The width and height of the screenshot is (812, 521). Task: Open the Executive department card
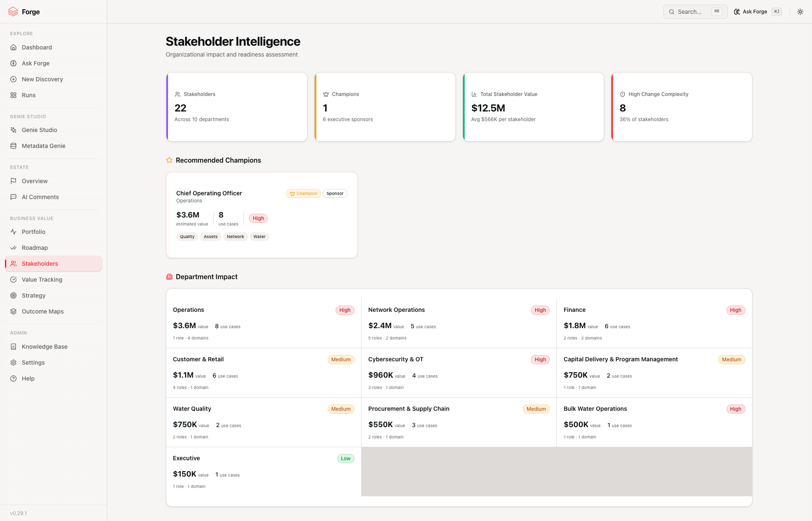click(x=264, y=472)
